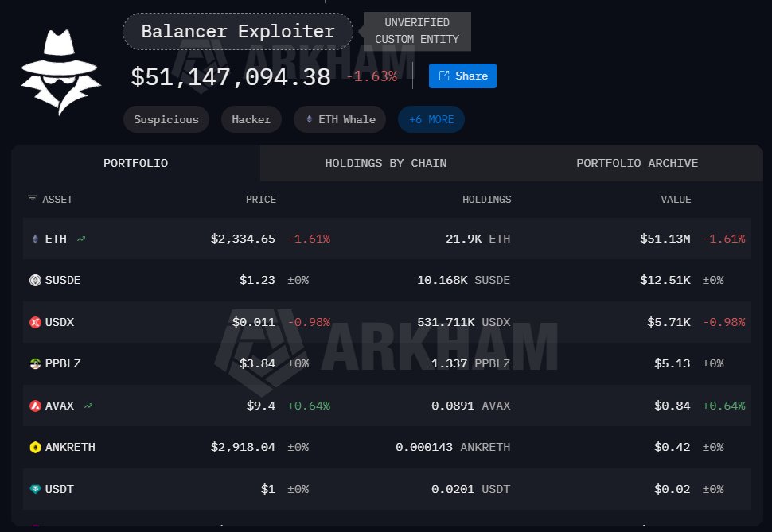The width and height of the screenshot is (772, 532).
Task: Click the red USDX token icon
Action: [35, 322]
